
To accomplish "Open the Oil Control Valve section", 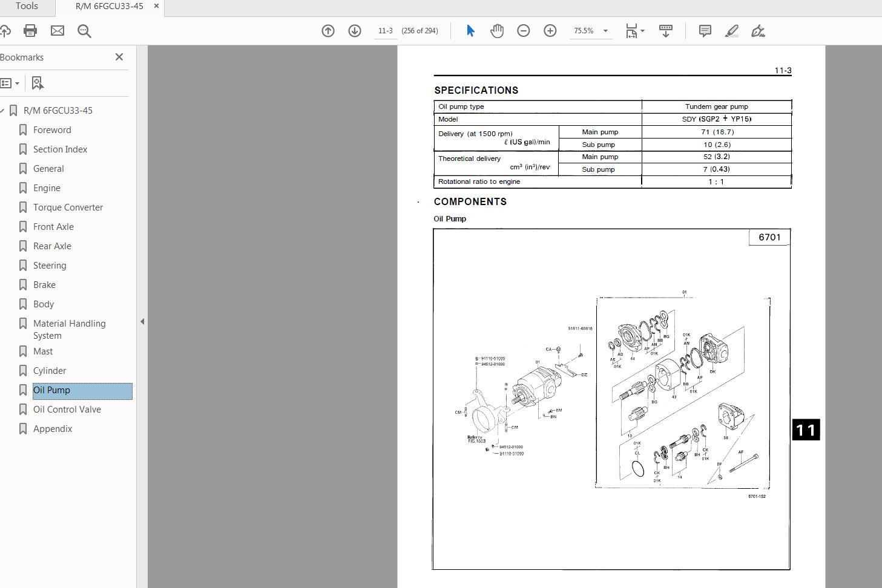I will click(67, 409).
